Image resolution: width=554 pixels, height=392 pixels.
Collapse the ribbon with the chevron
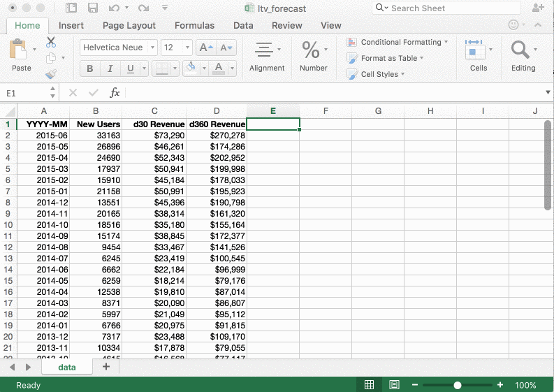[538, 25]
